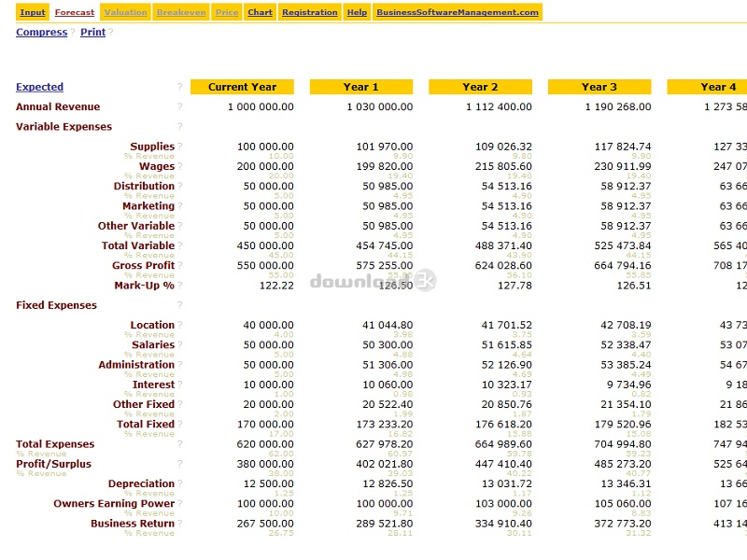Click help icon beside Gross Profit
Screen dimensions: 747x560
pos(180,265)
